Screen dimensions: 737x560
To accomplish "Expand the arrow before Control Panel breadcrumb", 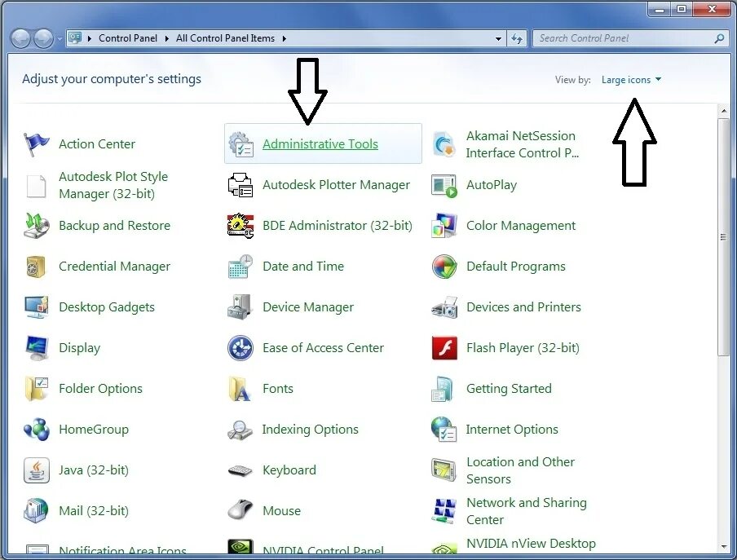I will 90,38.
